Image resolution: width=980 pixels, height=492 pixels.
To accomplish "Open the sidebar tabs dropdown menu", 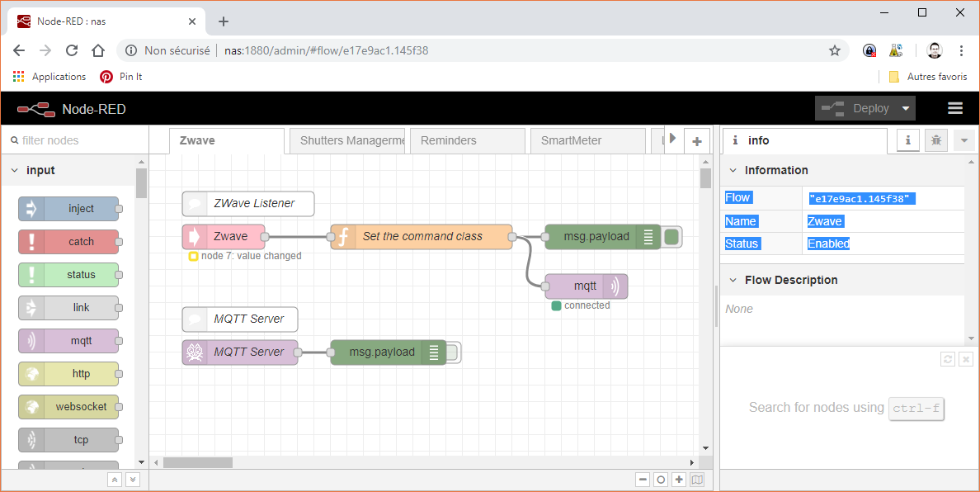I will (964, 140).
